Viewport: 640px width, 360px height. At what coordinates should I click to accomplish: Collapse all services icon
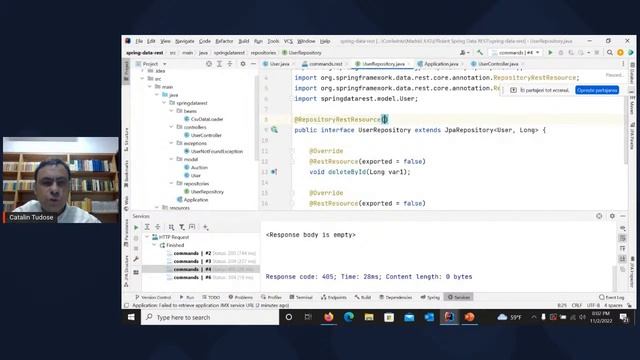pyautogui.click(x=158, y=227)
